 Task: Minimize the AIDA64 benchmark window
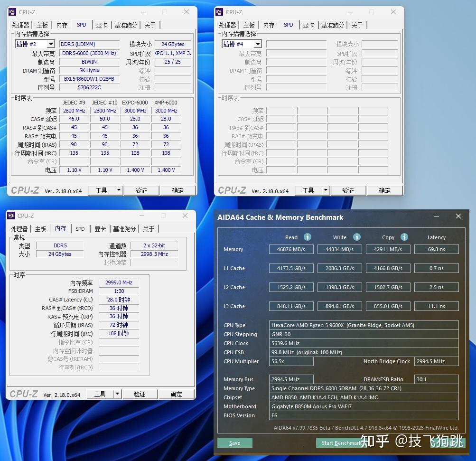click(x=437, y=216)
